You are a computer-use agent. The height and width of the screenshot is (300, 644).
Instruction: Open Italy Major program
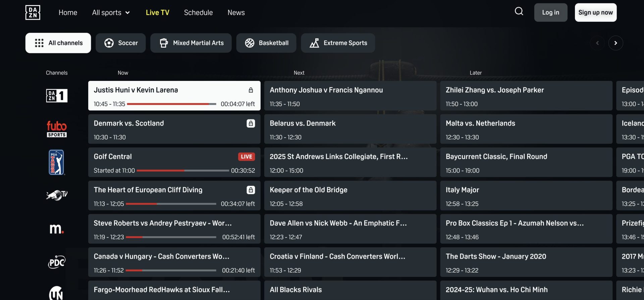pos(526,195)
